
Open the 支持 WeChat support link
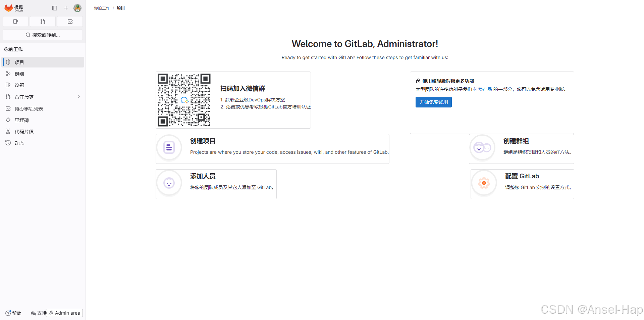[x=39, y=313]
